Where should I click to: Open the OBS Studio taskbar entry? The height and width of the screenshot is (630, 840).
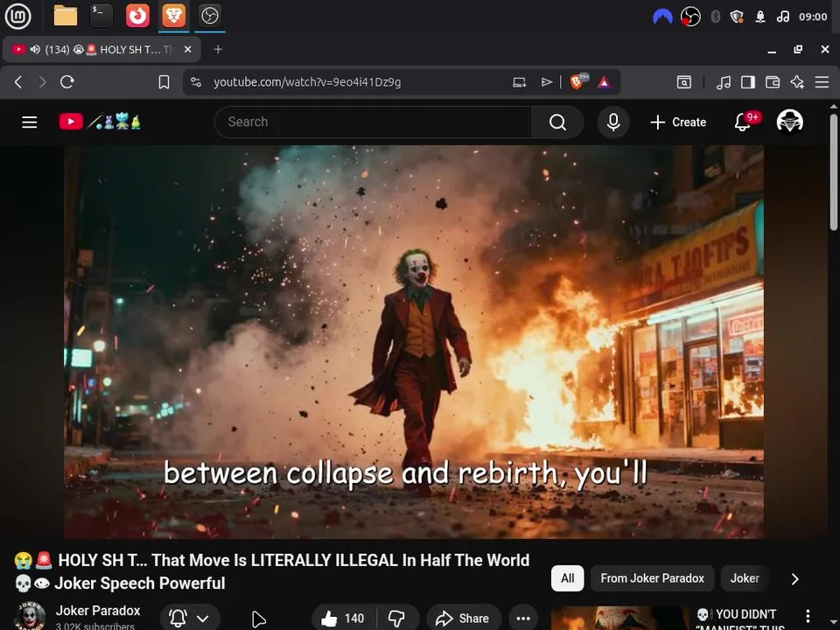209,16
